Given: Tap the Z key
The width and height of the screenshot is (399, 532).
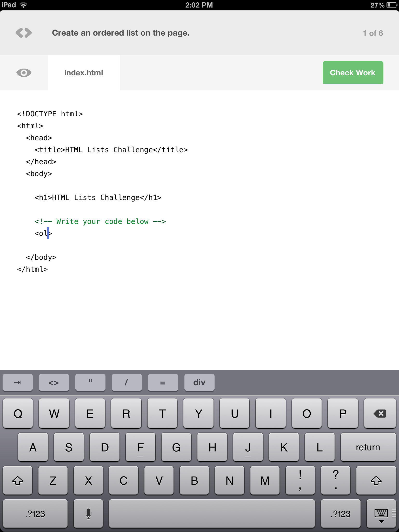Looking at the screenshot, I should click(53, 481).
